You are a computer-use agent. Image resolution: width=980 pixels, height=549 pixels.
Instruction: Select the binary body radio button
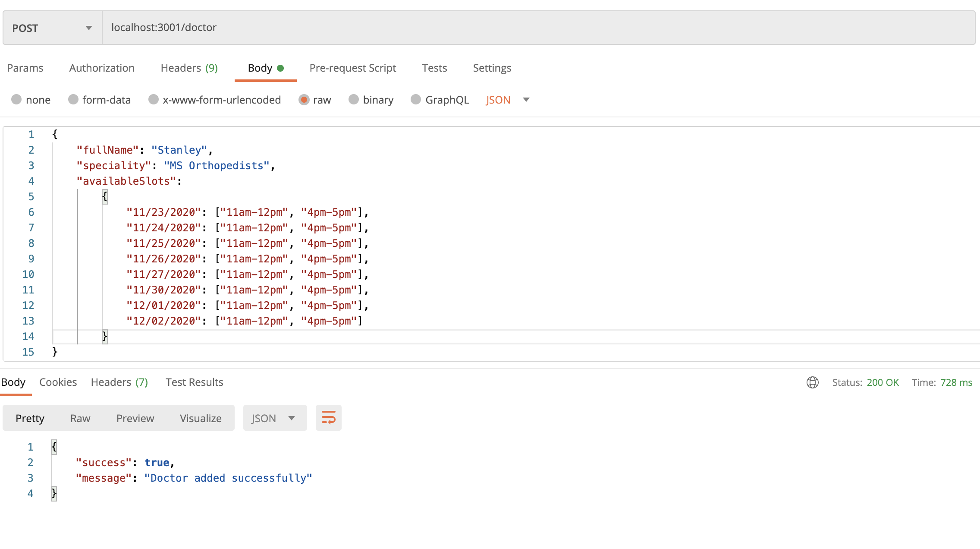point(354,100)
